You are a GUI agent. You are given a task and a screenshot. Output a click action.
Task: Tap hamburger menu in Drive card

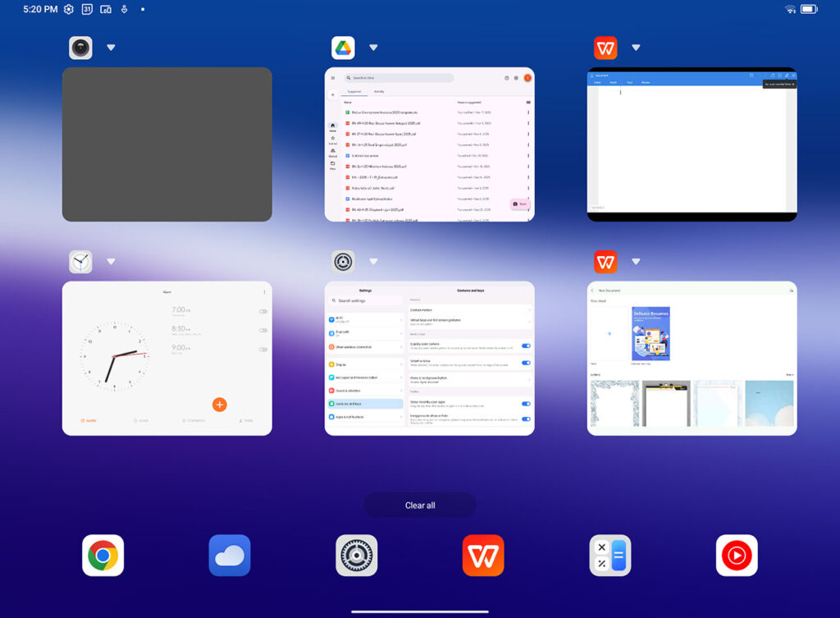tap(333, 78)
